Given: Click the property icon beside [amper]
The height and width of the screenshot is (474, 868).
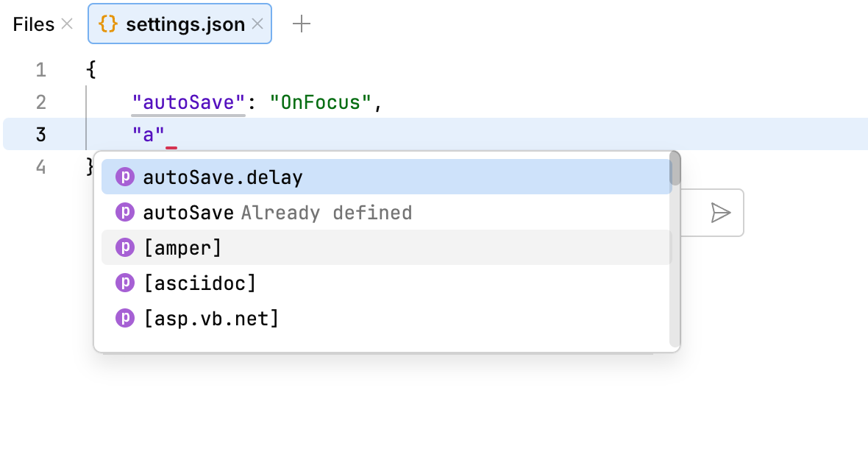Looking at the screenshot, I should click(125, 247).
